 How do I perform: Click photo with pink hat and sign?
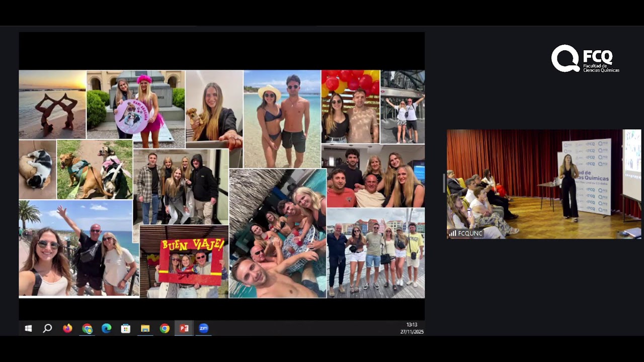(136, 105)
